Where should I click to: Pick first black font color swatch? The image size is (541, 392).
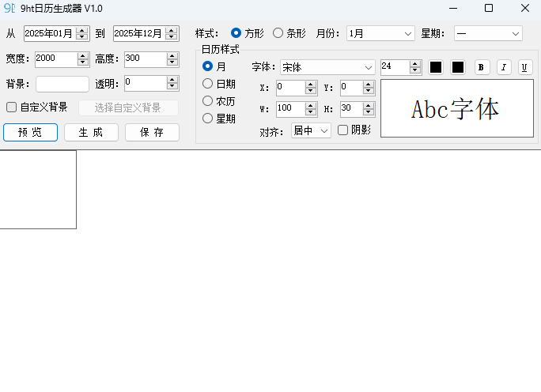436,68
